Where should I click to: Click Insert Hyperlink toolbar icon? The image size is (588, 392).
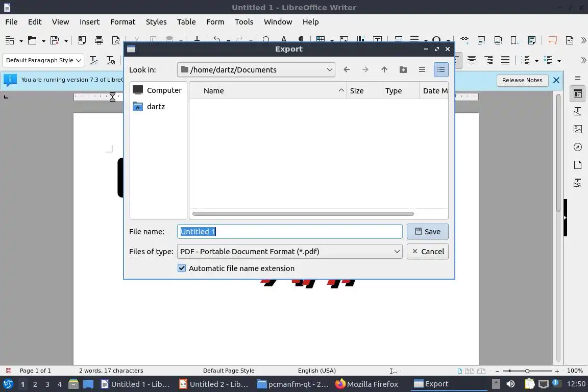[x=464, y=40]
